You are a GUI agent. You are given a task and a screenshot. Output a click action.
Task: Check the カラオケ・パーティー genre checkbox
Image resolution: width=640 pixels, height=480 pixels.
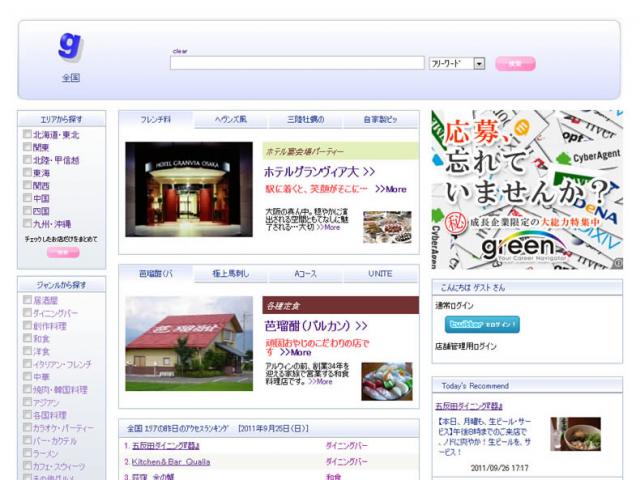click(27, 427)
